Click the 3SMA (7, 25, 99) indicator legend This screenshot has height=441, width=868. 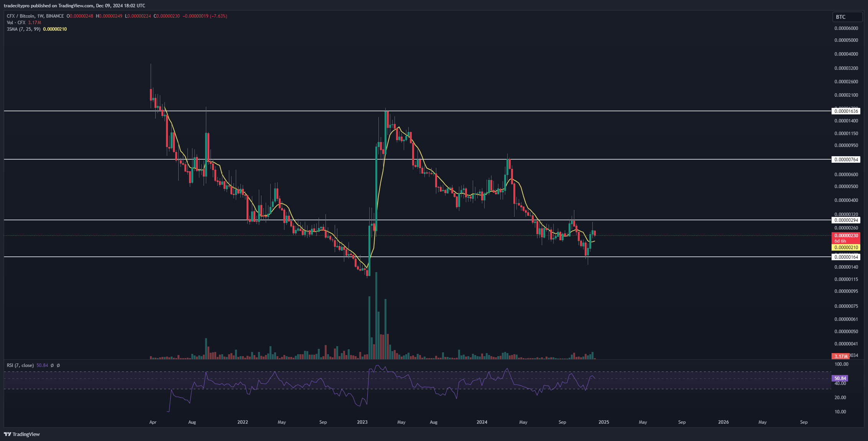(x=23, y=29)
